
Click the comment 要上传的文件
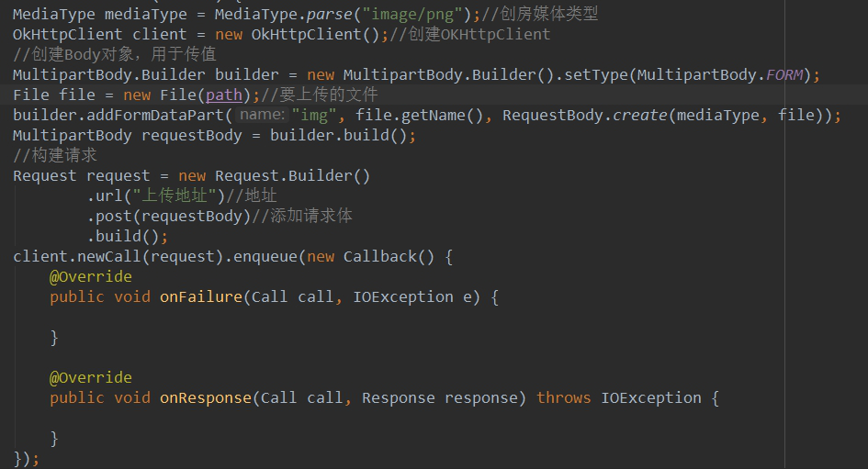click(320, 95)
